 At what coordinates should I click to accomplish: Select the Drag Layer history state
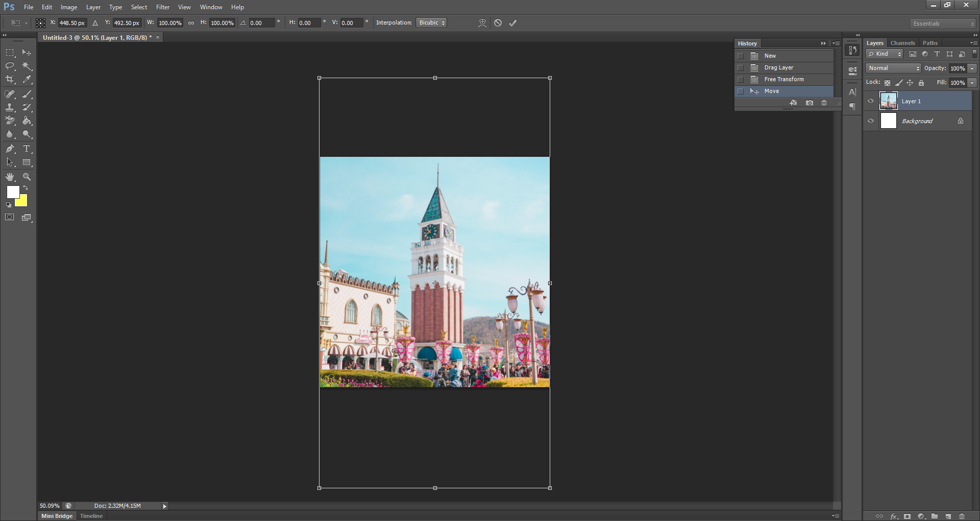pos(778,68)
